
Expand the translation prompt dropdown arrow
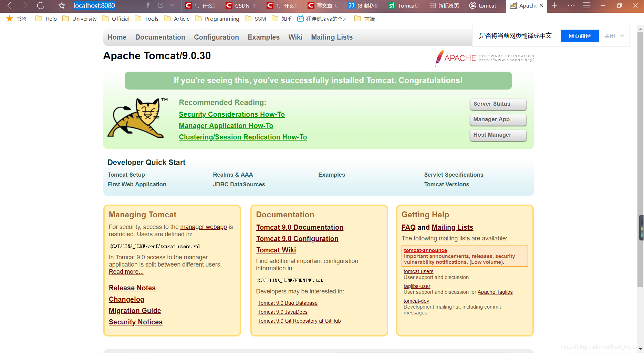tap(622, 36)
